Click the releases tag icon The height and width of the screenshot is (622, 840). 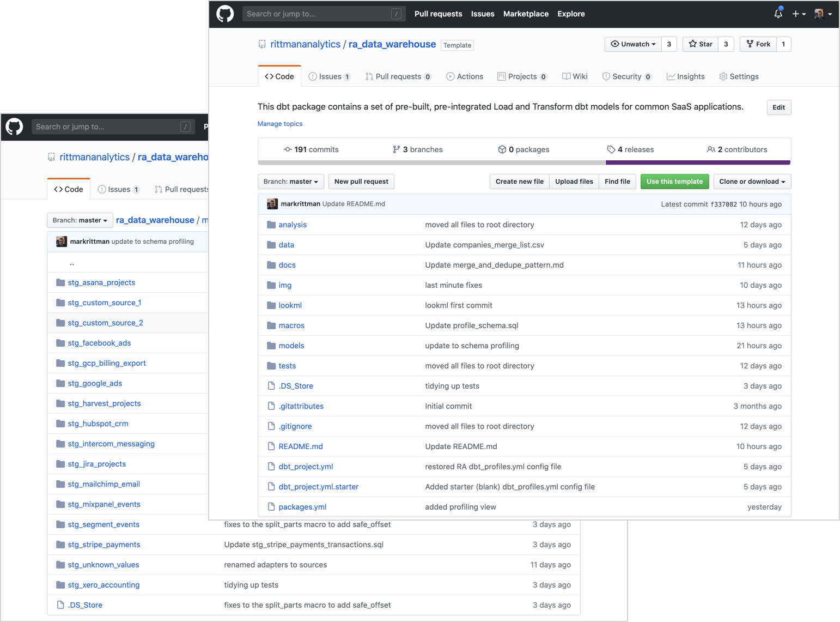click(x=611, y=149)
